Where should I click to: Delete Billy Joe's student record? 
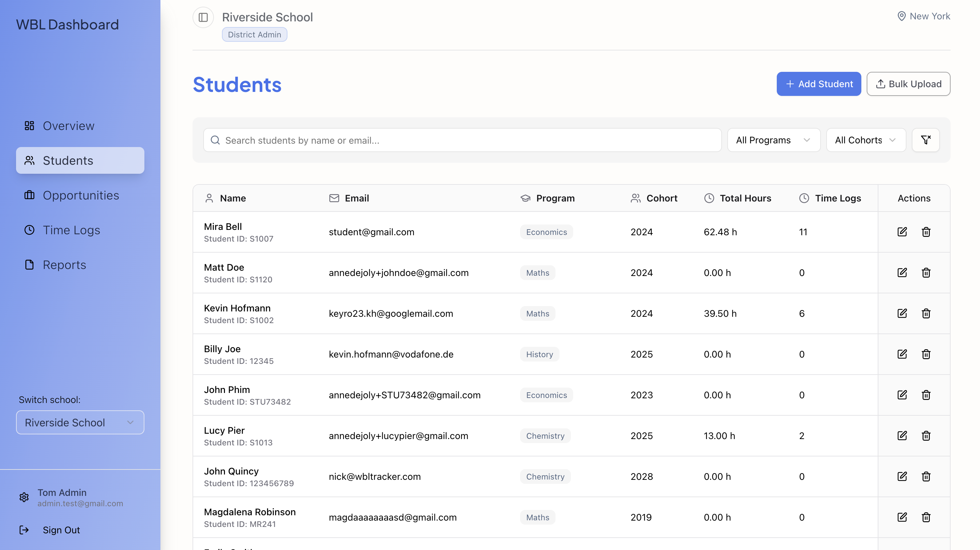coord(927,354)
